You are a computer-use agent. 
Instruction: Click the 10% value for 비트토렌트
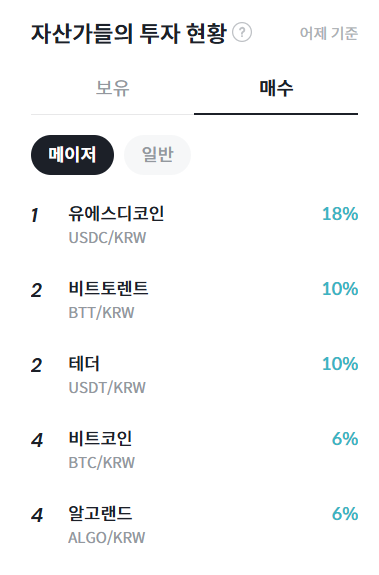pyautogui.click(x=340, y=289)
